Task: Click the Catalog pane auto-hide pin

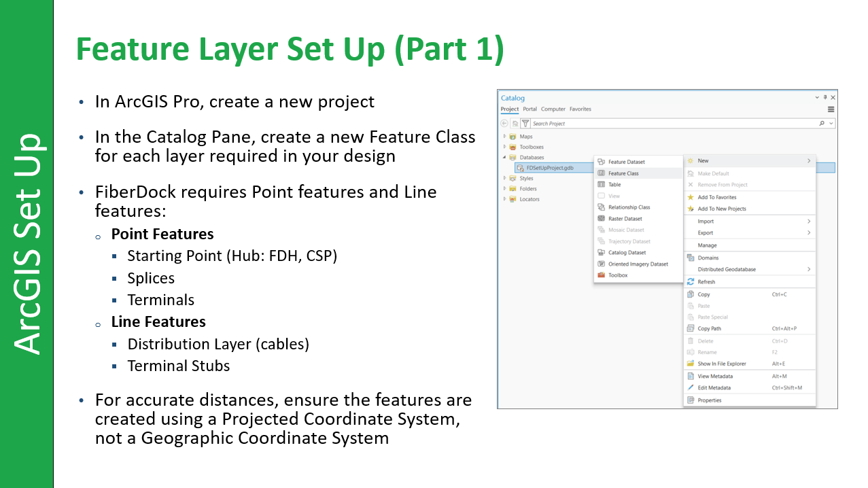Action: point(825,98)
